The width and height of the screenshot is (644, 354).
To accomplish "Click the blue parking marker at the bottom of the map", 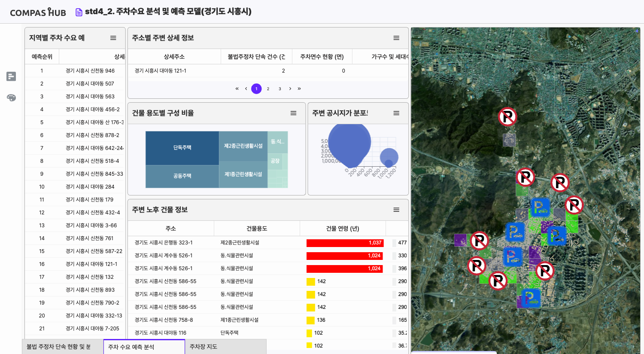I will (531, 298).
